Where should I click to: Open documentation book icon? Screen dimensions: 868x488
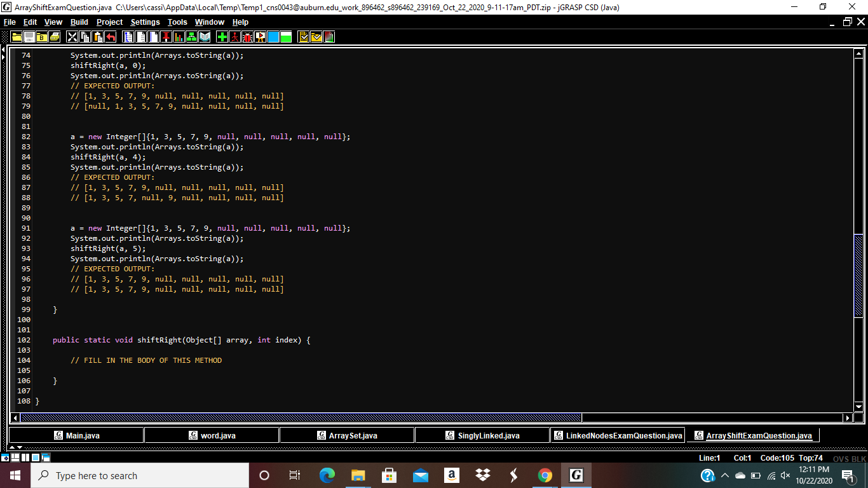(204, 37)
